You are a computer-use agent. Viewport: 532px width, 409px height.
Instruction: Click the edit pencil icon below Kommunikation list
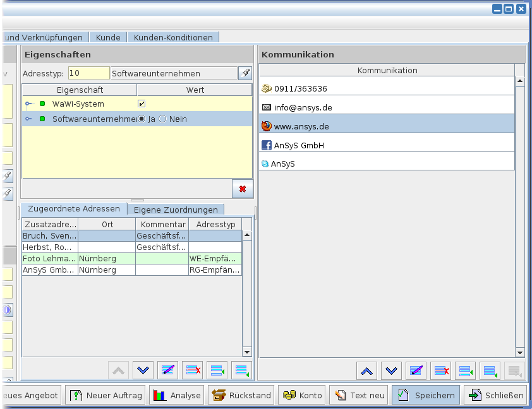point(416,371)
